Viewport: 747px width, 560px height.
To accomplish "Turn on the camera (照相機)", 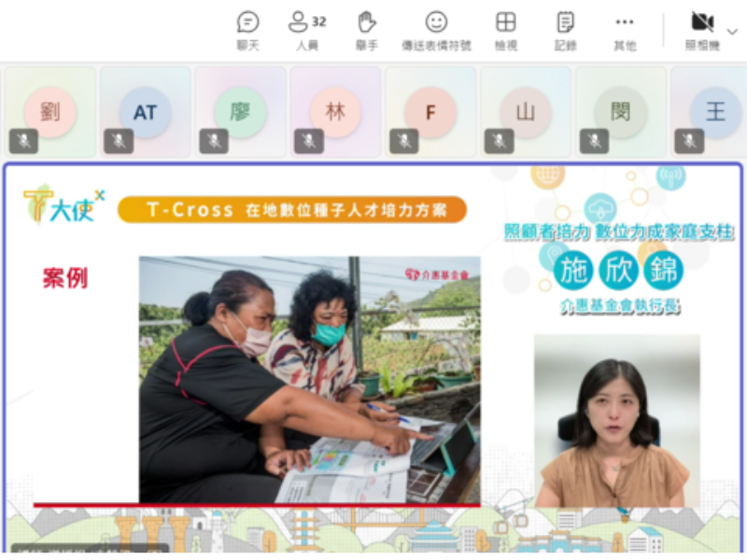I will (702, 31).
